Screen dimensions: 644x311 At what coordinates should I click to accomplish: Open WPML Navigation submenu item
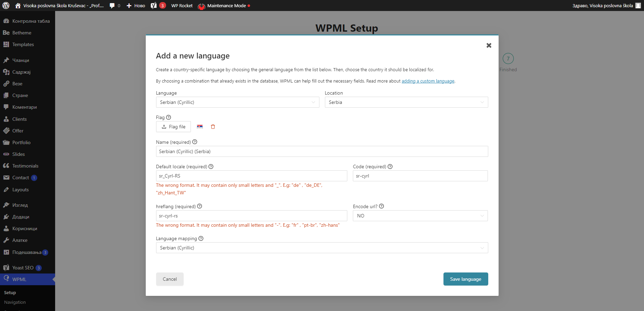(x=15, y=302)
